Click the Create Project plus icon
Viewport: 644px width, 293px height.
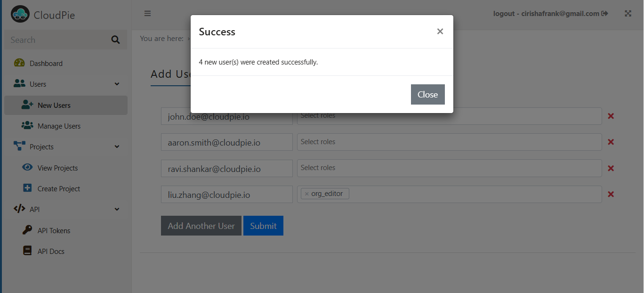click(27, 188)
